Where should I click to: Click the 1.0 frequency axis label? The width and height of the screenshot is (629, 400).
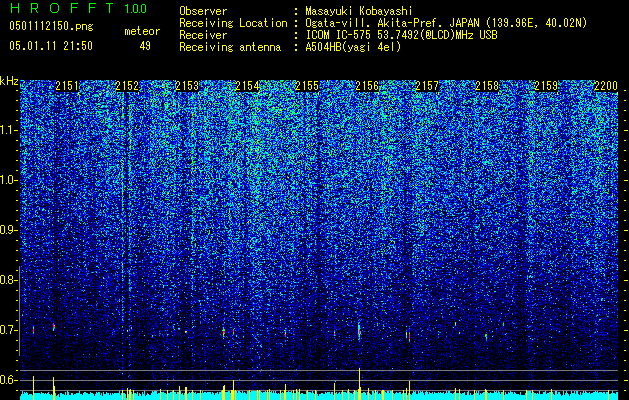click(8, 181)
